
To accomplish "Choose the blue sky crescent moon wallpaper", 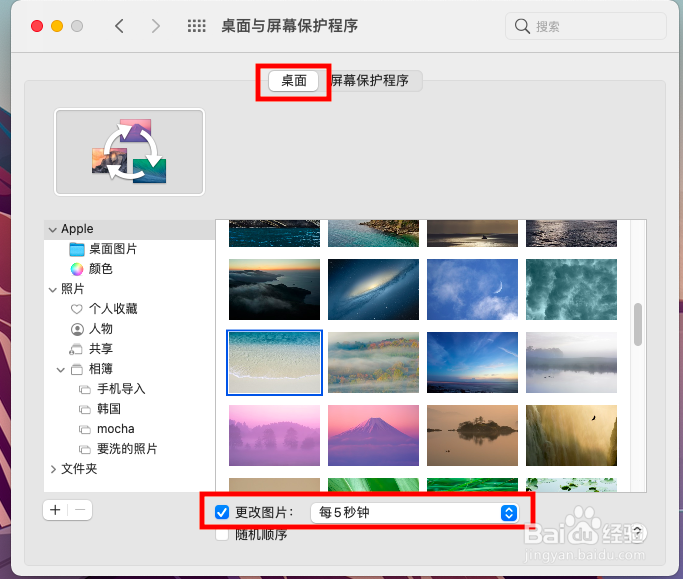I will tap(472, 289).
